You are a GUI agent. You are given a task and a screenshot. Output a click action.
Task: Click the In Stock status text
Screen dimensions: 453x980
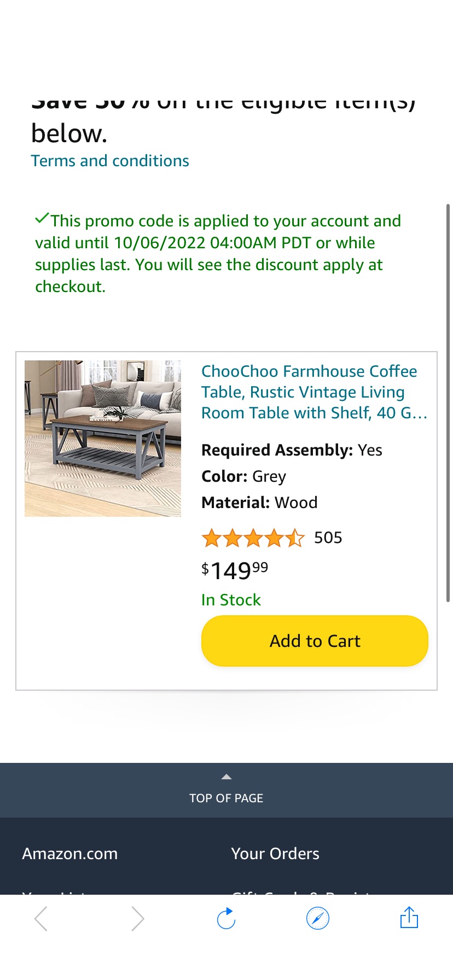click(x=231, y=599)
